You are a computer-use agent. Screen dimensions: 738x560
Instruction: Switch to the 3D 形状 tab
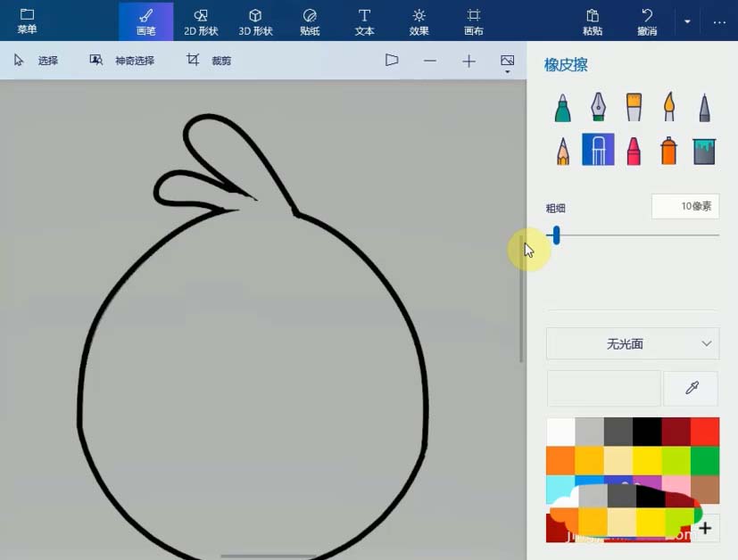(255, 21)
